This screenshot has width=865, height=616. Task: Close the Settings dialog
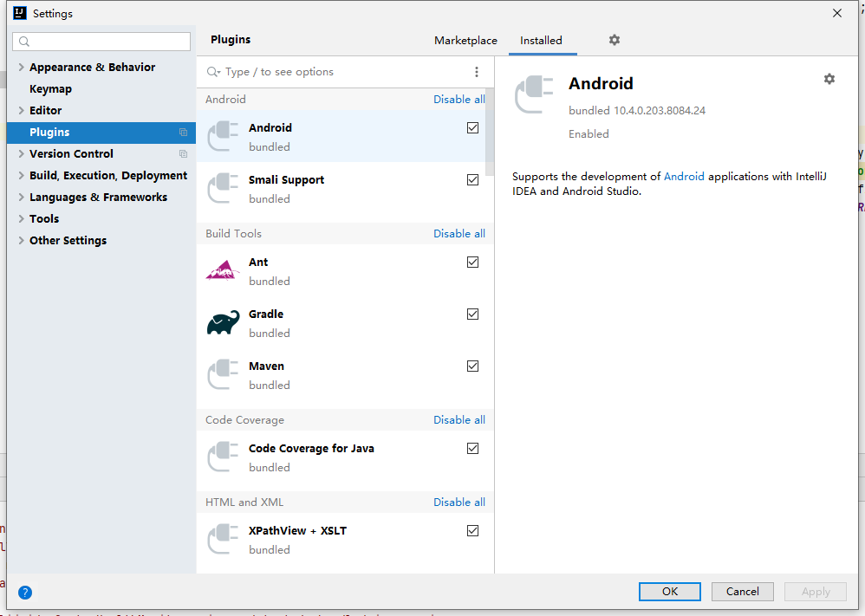coord(837,13)
